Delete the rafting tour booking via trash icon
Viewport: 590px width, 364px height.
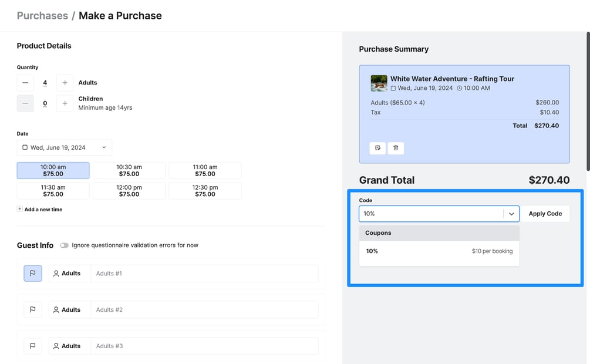pyautogui.click(x=396, y=148)
